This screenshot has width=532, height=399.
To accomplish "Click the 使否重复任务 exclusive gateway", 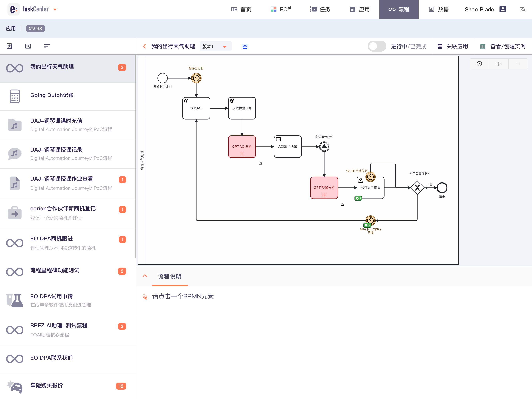I will 417,188.
